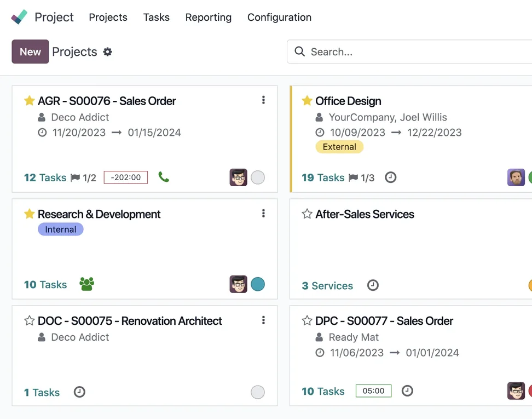This screenshot has height=419, width=532.
Task: Click the Internal tag on Research & Development
Action: pyautogui.click(x=60, y=229)
